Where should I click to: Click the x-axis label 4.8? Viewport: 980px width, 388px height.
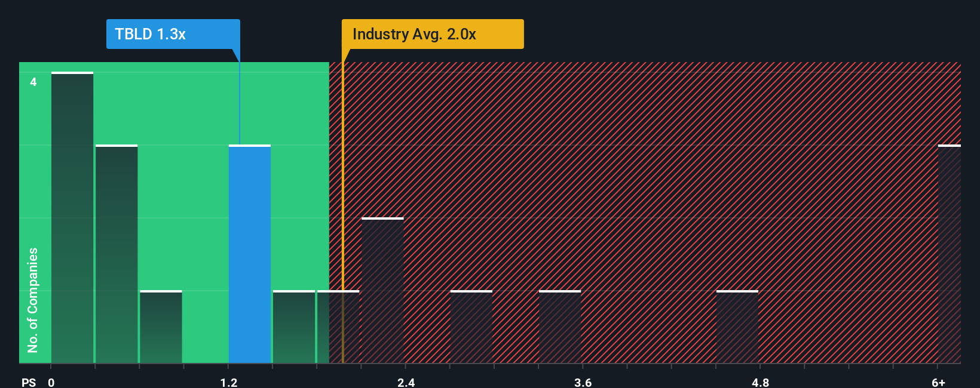[x=761, y=383]
